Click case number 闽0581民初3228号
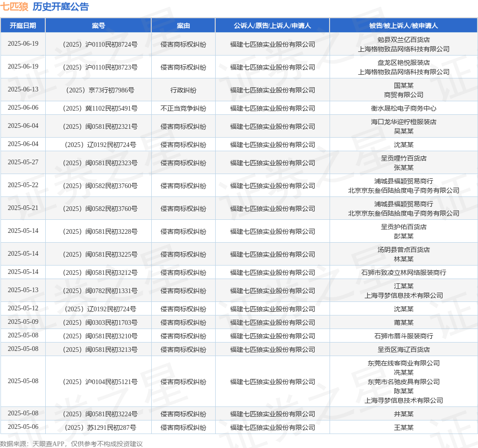Viewport: 478px width, 448px height. [100, 231]
